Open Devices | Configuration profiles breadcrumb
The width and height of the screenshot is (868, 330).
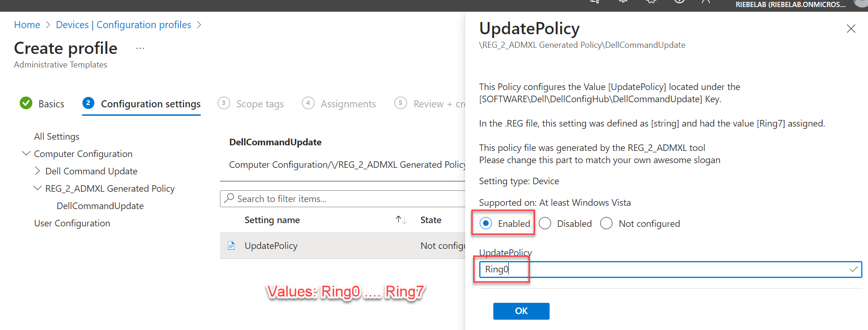123,25
